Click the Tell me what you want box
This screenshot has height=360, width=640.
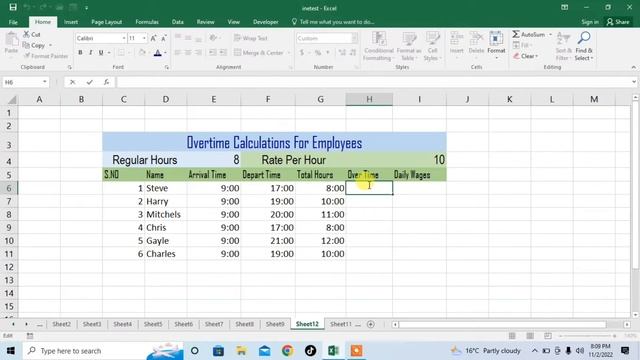[333, 22]
